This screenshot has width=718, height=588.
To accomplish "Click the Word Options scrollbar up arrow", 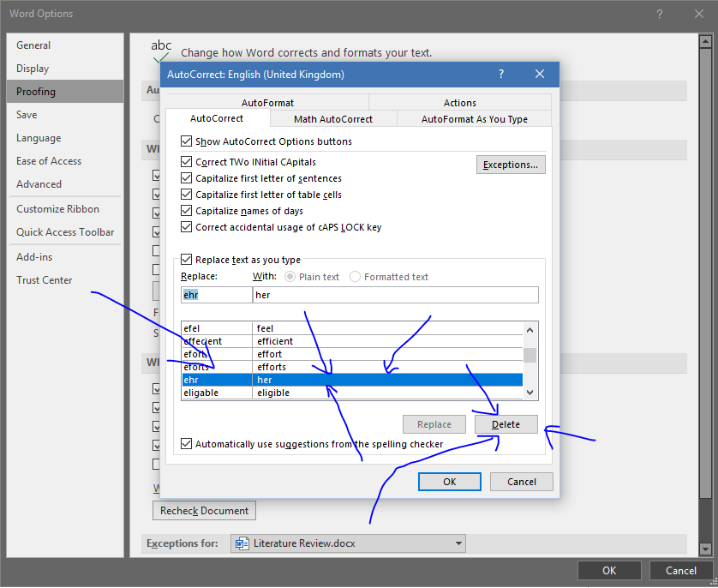I will pyautogui.click(x=705, y=41).
